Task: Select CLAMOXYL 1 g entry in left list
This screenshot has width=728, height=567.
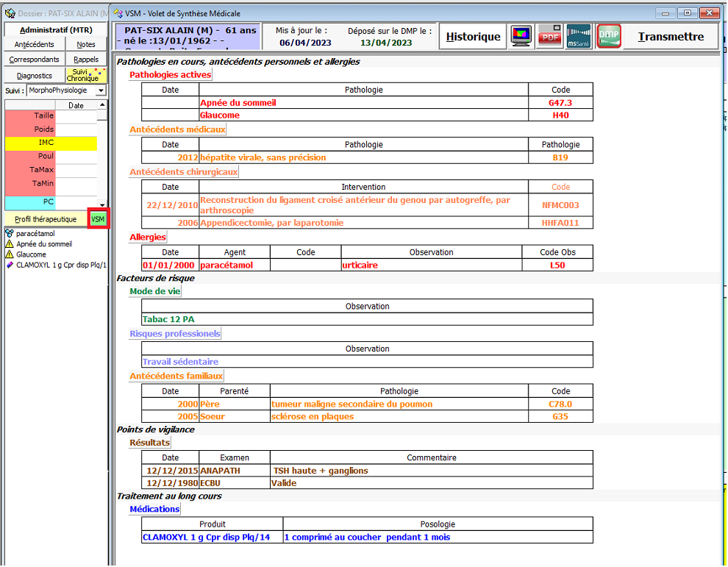Action: tap(61, 265)
